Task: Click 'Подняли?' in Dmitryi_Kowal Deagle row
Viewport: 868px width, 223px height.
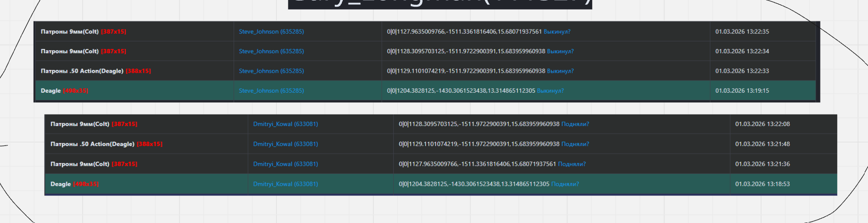Action: [565, 184]
